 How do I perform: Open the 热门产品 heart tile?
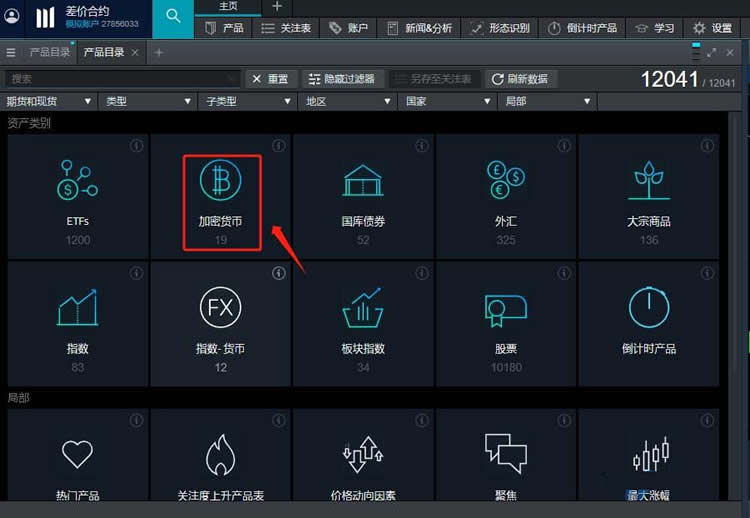click(77, 455)
